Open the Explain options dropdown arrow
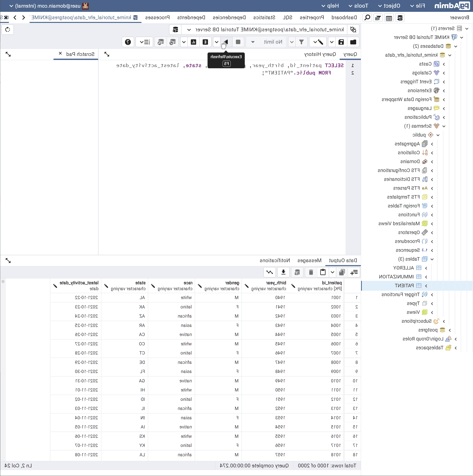The height and width of the screenshot is (476, 473). (x=184, y=42)
